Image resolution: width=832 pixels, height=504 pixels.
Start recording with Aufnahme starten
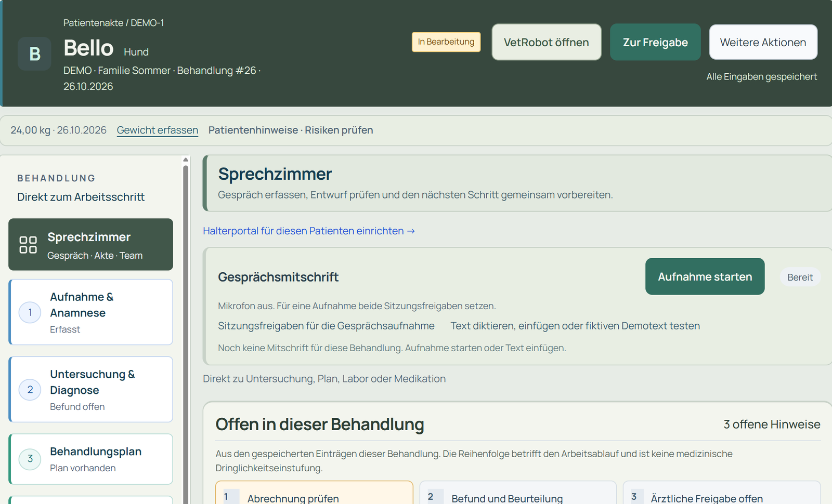pos(705,276)
